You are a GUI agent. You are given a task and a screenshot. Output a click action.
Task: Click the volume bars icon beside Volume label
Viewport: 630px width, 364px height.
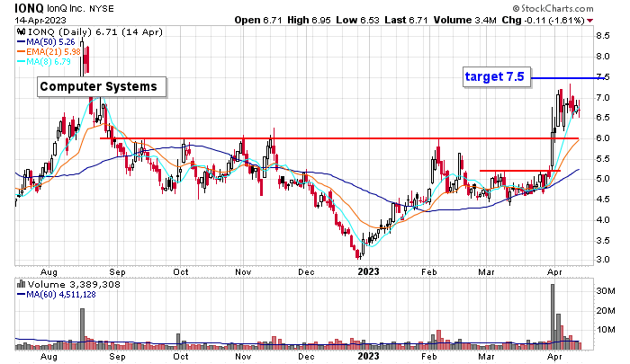(x=21, y=285)
